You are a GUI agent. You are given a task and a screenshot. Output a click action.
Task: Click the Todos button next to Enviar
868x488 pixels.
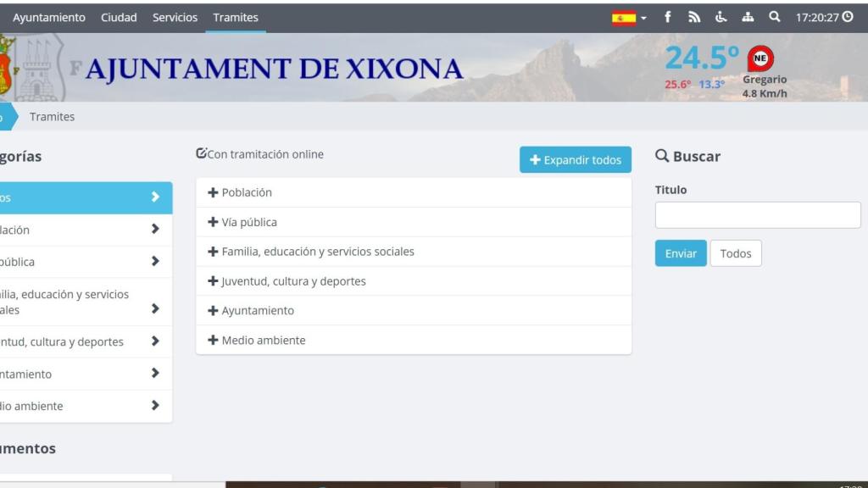click(735, 252)
